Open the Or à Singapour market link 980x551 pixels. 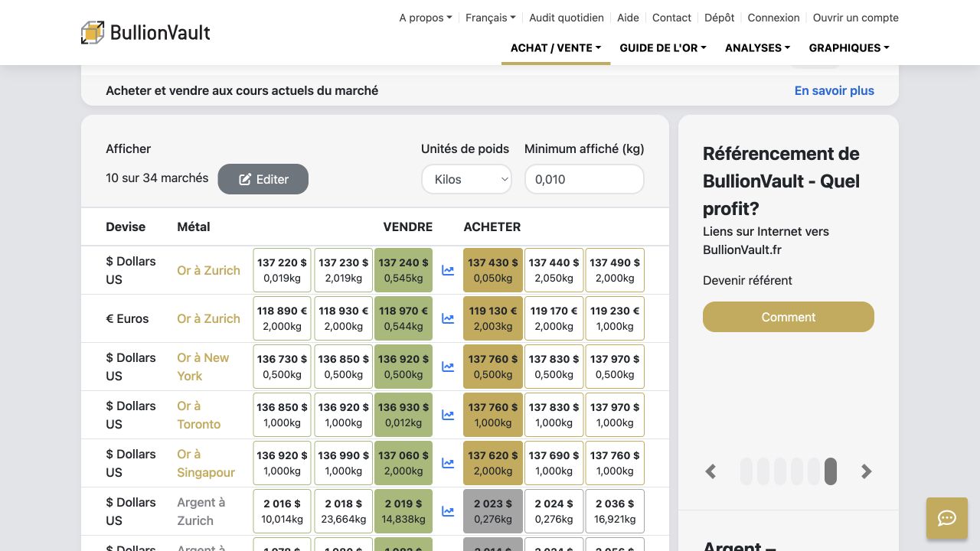(206, 463)
